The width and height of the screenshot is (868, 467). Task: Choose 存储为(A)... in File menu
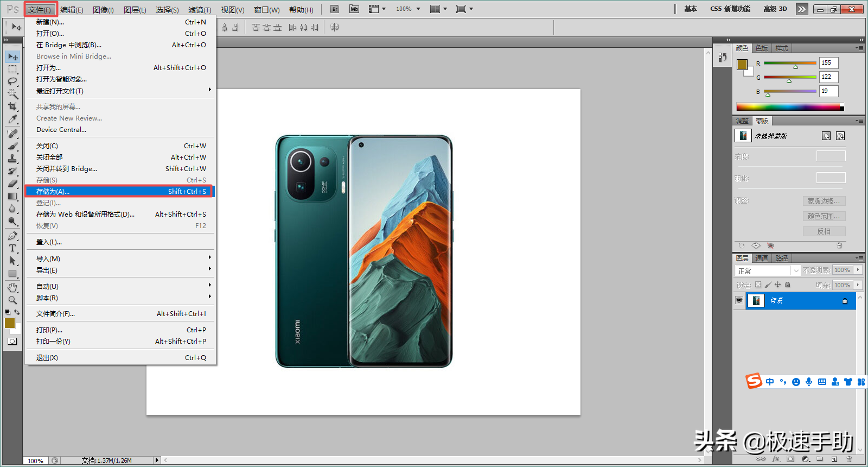click(120, 191)
